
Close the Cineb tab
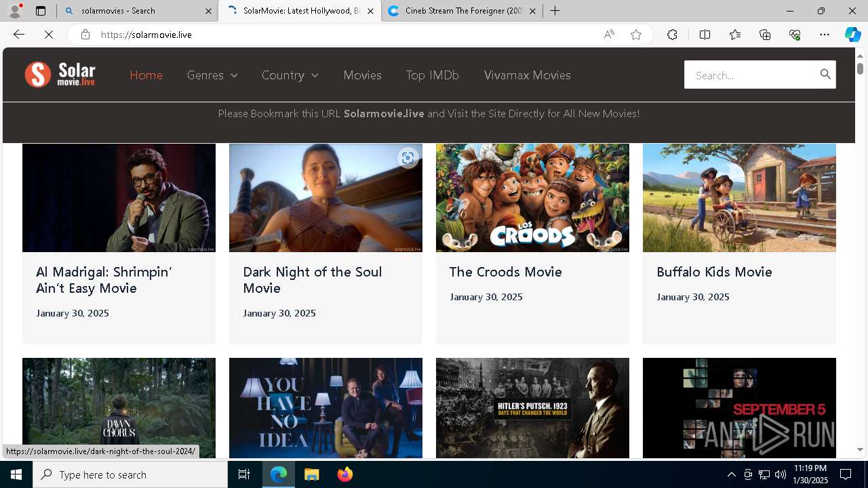click(x=532, y=11)
